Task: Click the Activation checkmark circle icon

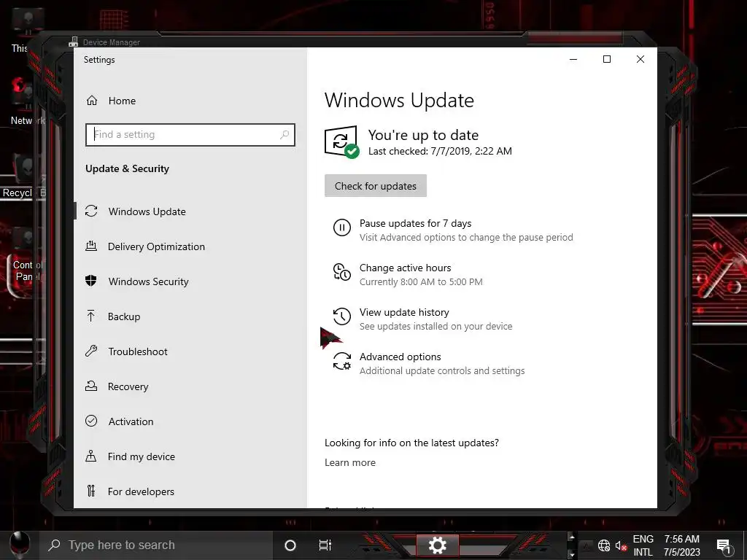Action: 91,421
